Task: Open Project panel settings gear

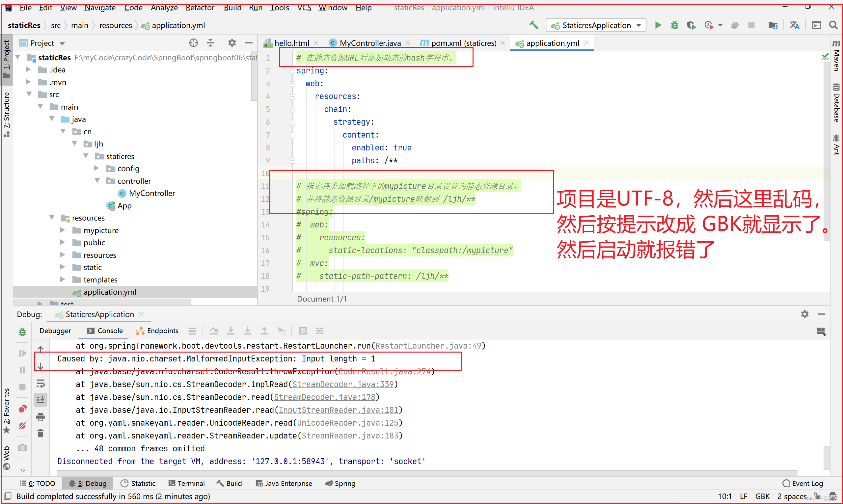Action: 231,43
